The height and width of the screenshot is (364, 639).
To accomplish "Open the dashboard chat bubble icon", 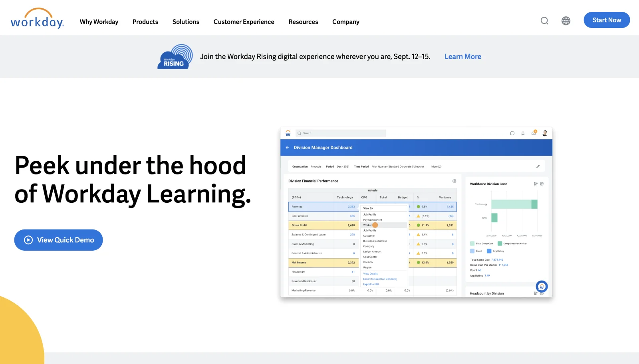I will tap(512, 133).
